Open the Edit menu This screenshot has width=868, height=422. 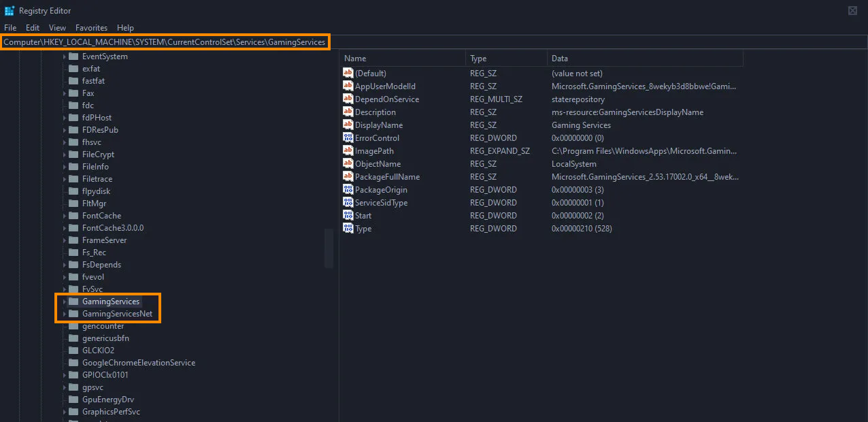click(x=33, y=28)
